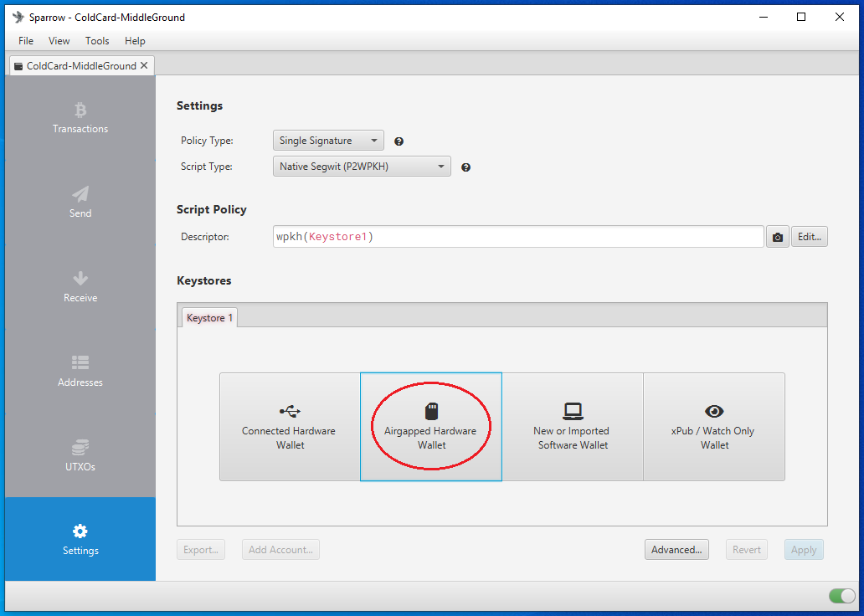Open the UTXOs section in sidebar
The width and height of the screenshot is (864, 616).
coord(80,455)
